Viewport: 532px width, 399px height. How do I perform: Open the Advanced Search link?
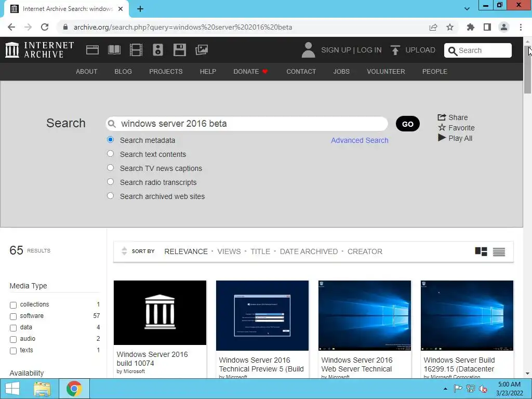tap(360, 140)
